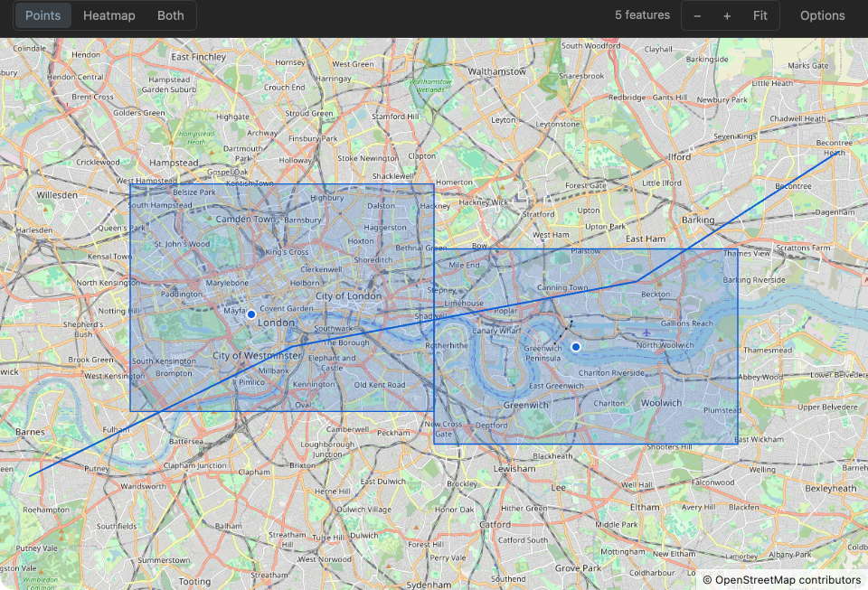The height and width of the screenshot is (590, 868).
Task: Open the Options menu
Action: pyautogui.click(x=822, y=15)
